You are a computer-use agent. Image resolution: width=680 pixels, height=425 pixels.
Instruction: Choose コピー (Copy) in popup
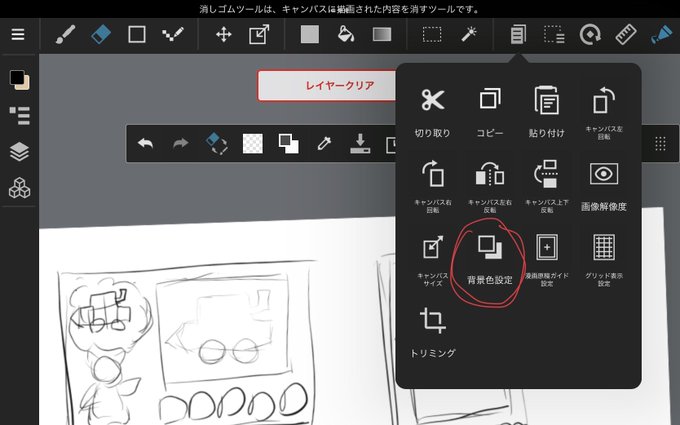coord(490,112)
